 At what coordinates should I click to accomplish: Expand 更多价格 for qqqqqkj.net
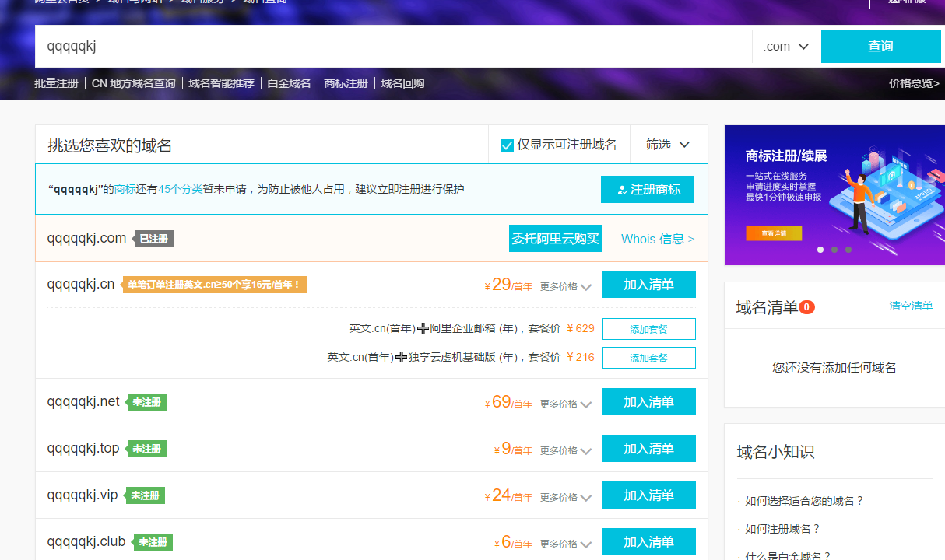[566, 404]
